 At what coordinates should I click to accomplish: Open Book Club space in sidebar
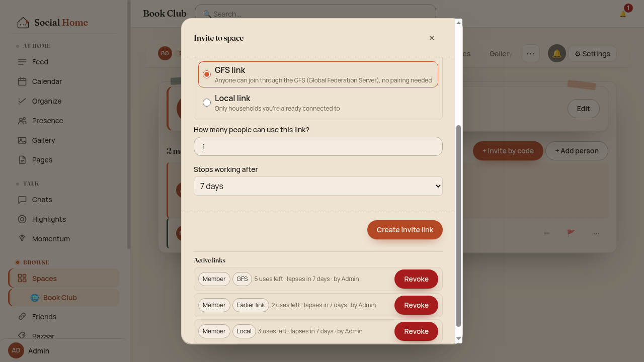(64, 298)
